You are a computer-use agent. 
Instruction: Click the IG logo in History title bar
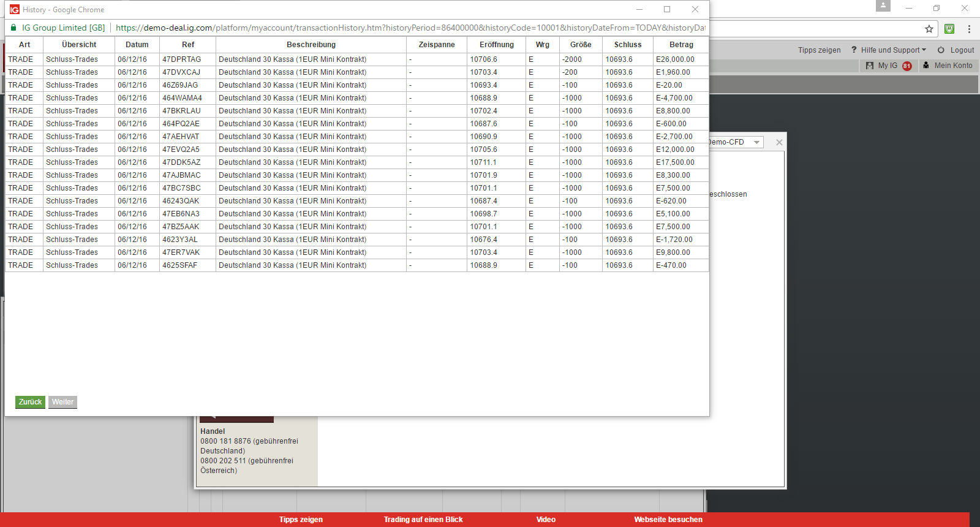[15, 9]
